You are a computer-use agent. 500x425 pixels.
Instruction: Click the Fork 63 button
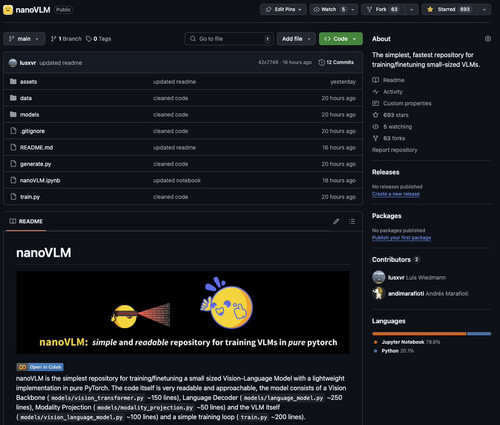(x=383, y=9)
